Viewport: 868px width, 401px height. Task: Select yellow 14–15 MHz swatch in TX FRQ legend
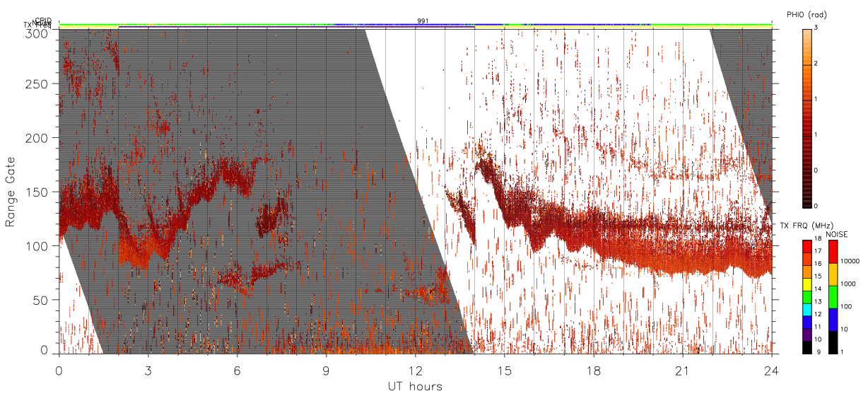pos(807,284)
